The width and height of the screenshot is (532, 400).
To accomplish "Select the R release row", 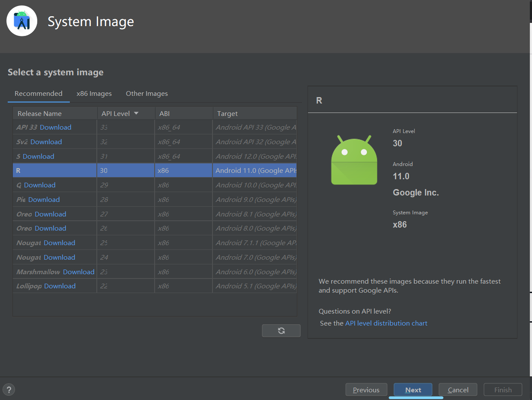I will click(155, 170).
